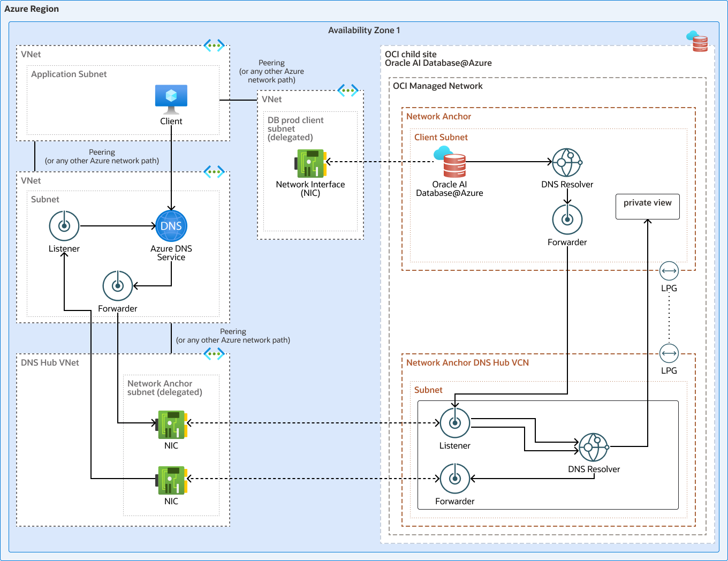Screen dimensions: 728x561
Task: Click the VNet icon on the DNS Hub VNet box
Action: (214, 354)
